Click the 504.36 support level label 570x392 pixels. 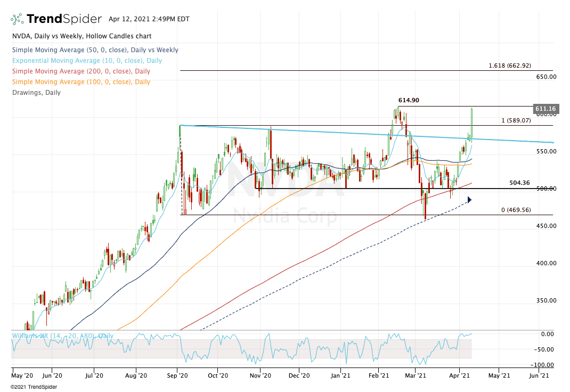click(x=519, y=183)
